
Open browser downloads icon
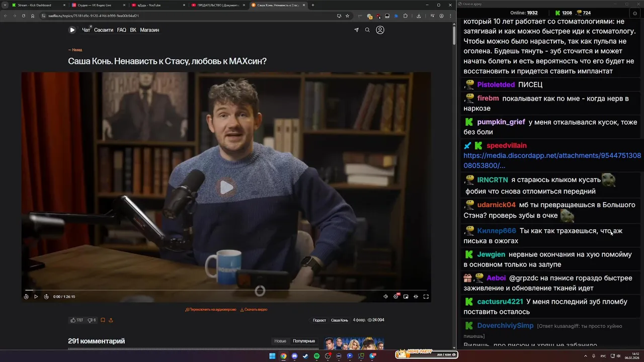tap(419, 16)
